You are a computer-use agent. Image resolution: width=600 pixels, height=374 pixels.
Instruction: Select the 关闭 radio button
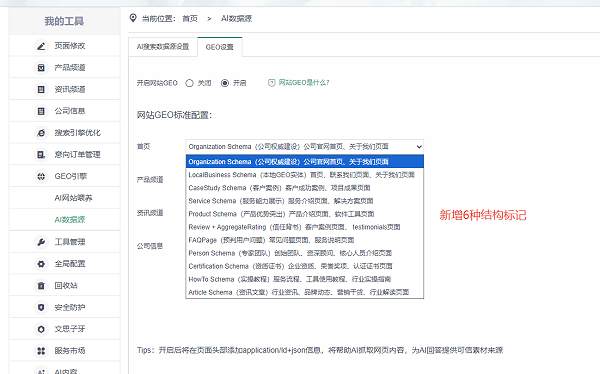[x=189, y=83]
